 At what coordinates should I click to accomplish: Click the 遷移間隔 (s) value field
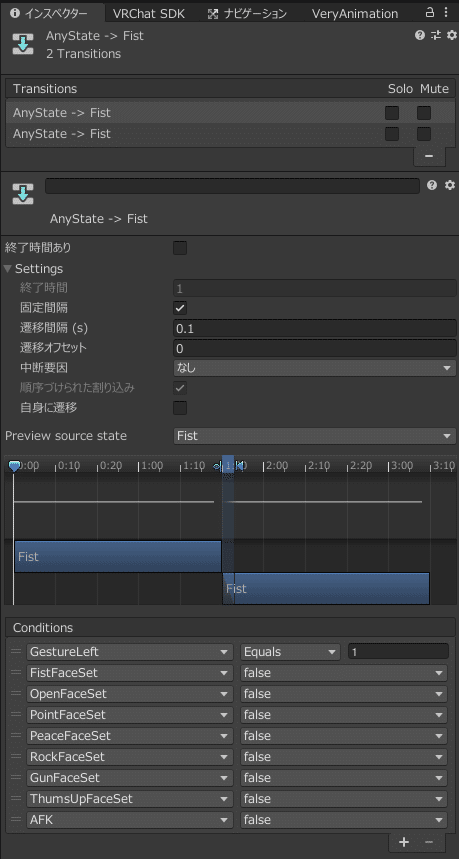coord(315,328)
